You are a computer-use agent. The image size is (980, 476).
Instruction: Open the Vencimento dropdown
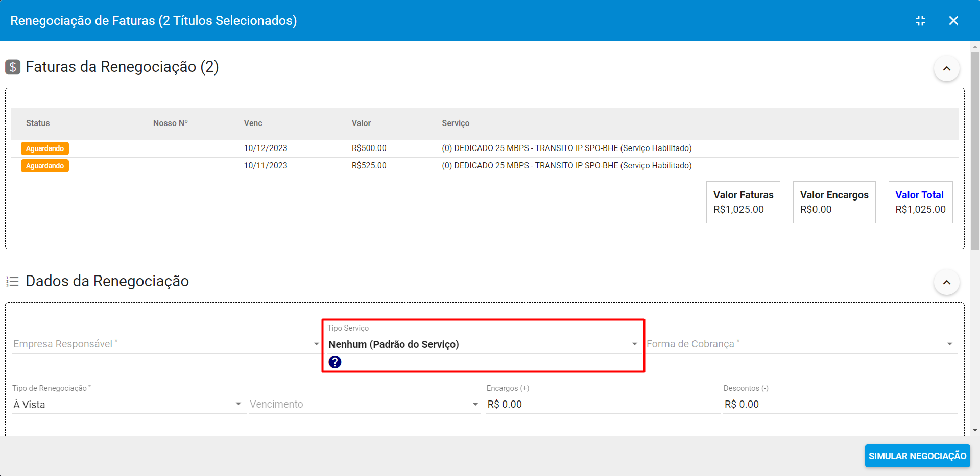pyautogui.click(x=365, y=404)
